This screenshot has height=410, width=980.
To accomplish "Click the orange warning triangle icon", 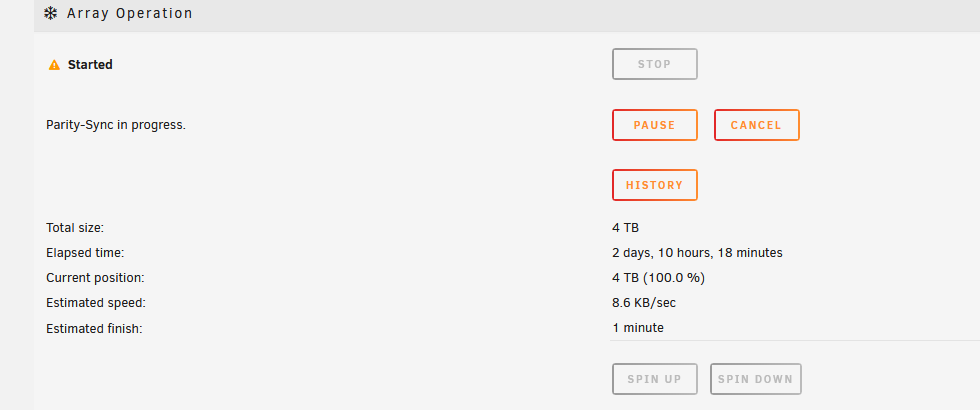I will point(54,65).
